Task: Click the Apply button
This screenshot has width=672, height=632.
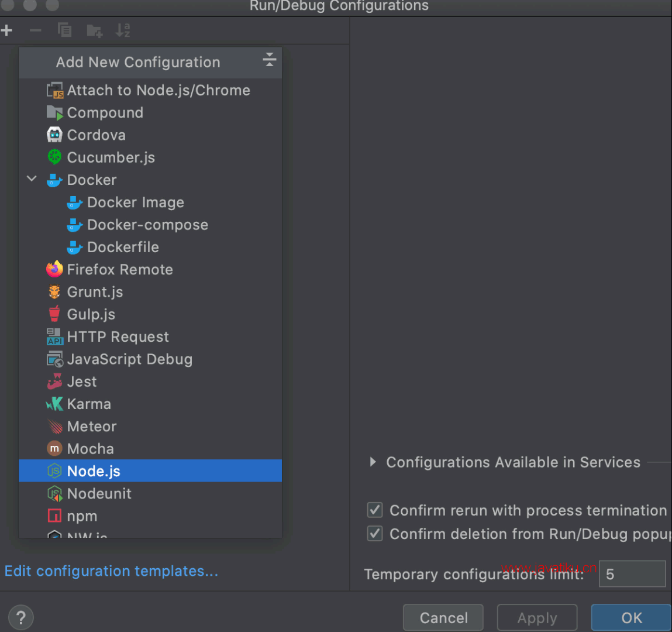Action: pyautogui.click(x=537, y=617)
